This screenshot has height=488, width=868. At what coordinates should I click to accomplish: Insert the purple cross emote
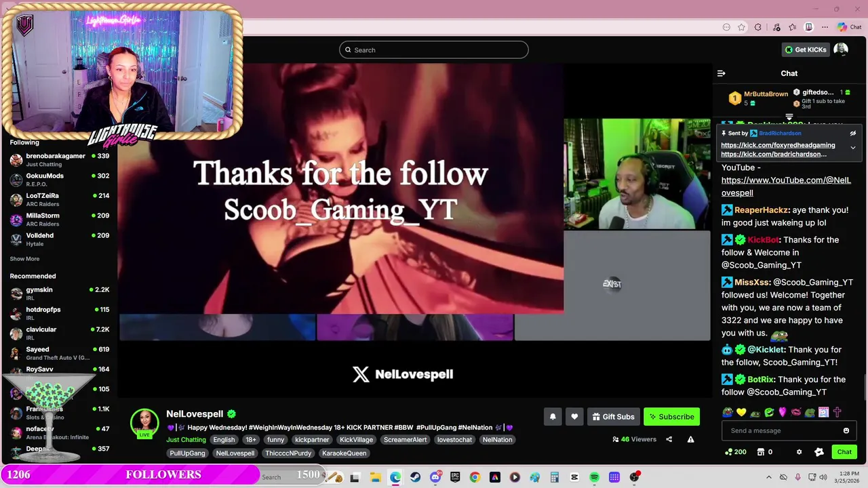click(837, 412)
